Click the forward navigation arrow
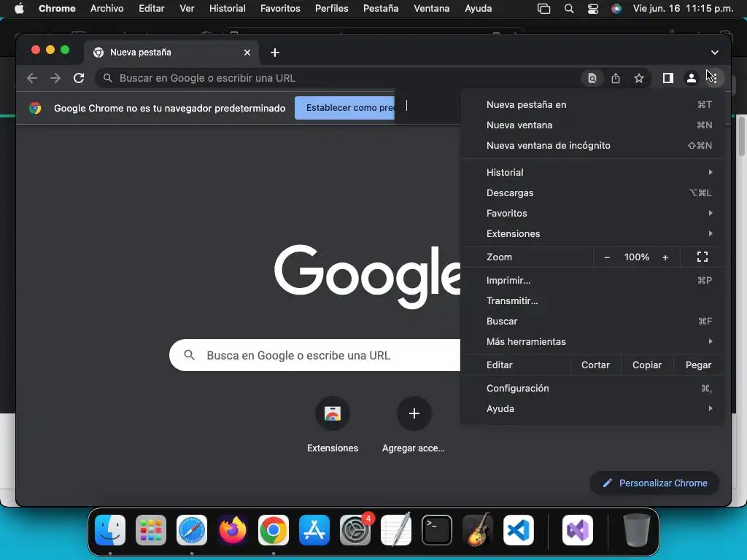The height and width of the screenshot is (560, 747). tap(55, 78)
